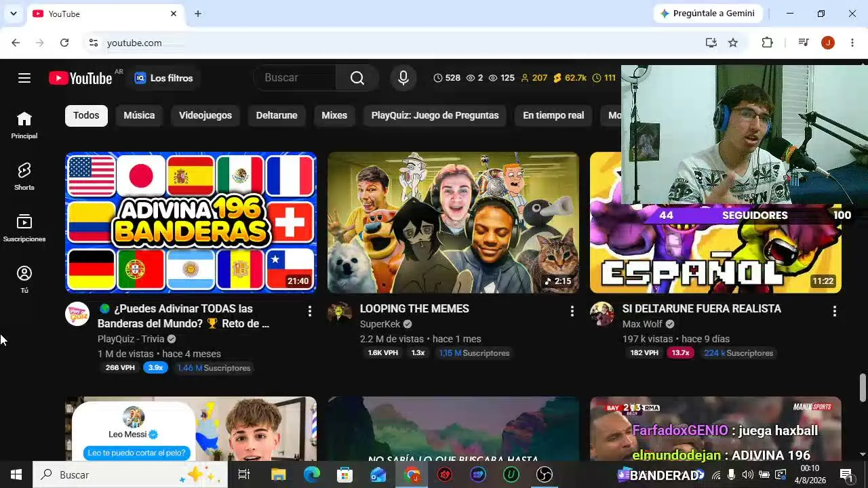Bookmark this page with the star
This screenshot has width=868, height=488.
click(x=733, y=43)
